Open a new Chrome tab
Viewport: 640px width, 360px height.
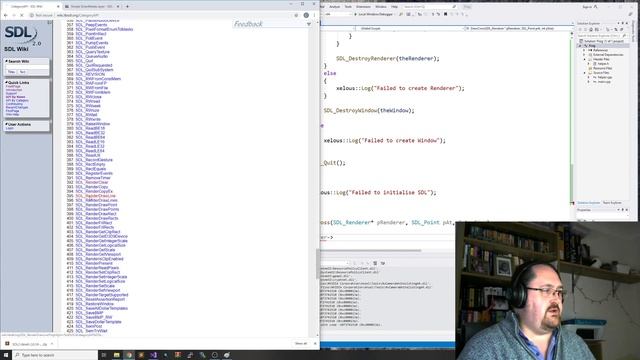click(x=127, y=7)
